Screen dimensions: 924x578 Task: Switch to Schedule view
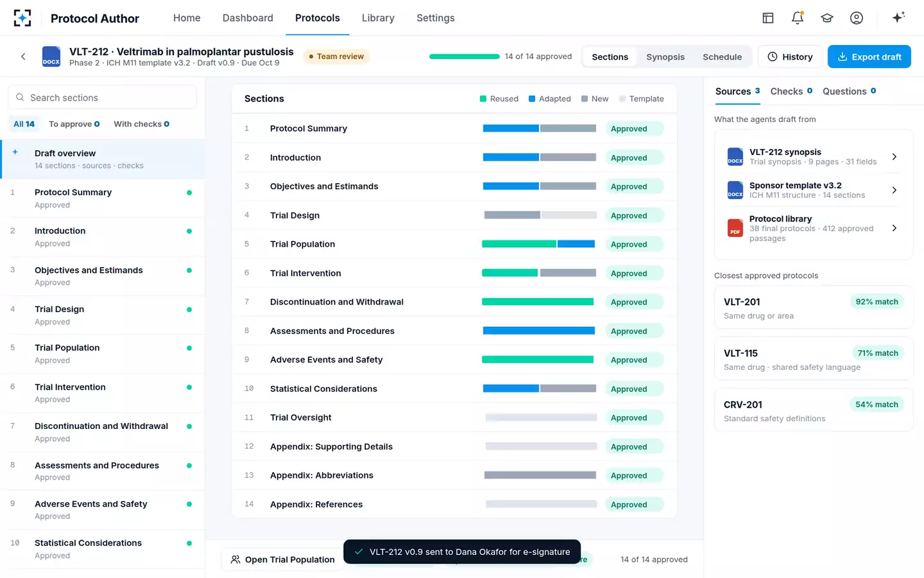[x=722, y=57]
